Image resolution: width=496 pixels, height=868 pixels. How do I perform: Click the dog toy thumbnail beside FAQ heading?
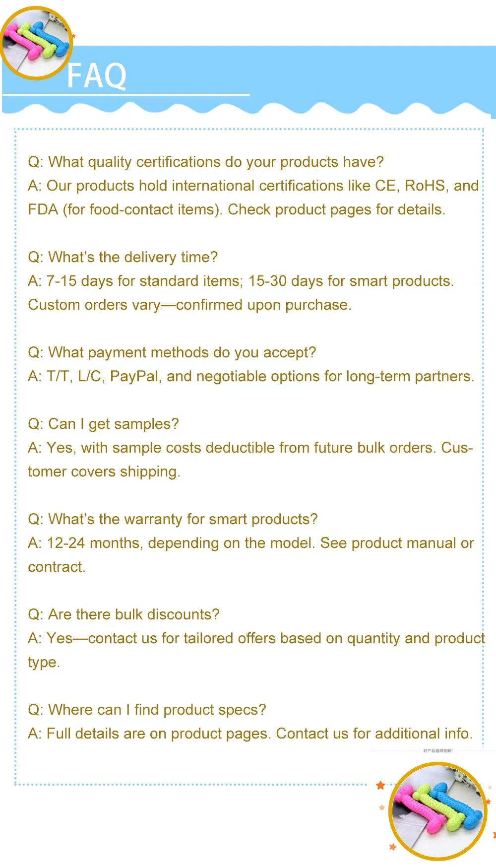click(36, 43)
